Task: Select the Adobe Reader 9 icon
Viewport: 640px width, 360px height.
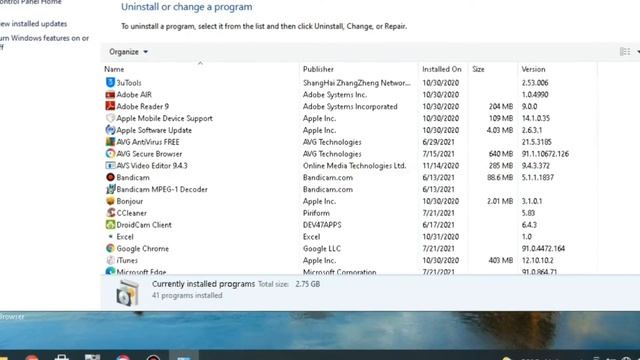Action: tap(110, 106)
